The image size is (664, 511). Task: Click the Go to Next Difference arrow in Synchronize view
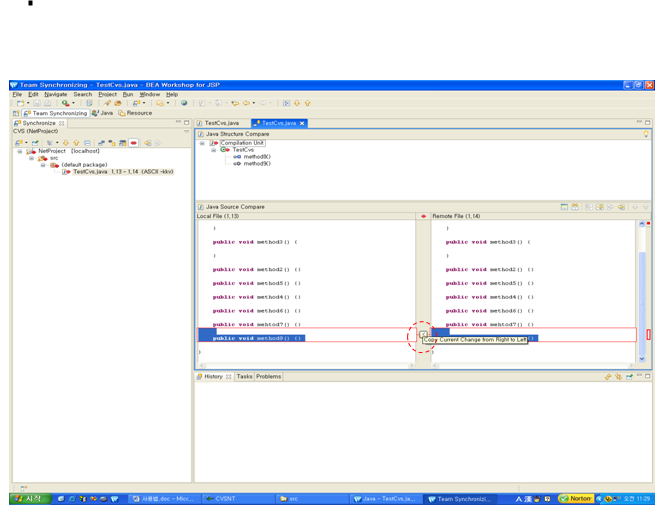tap(66, 143)
